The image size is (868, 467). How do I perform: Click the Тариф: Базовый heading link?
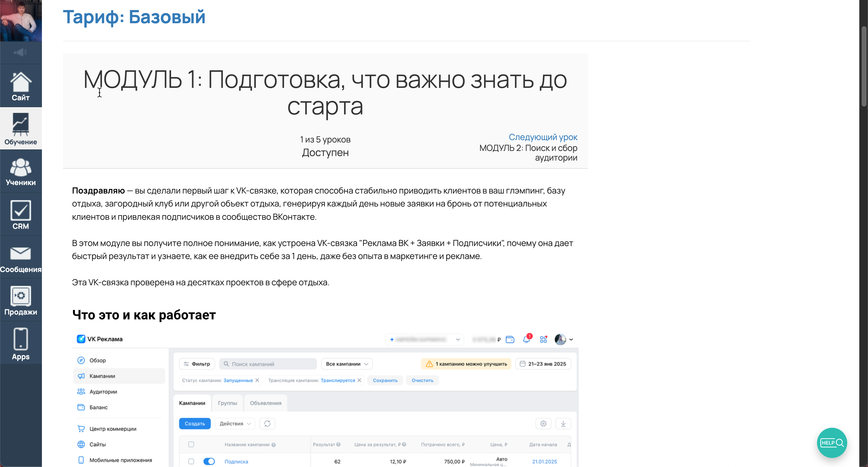134,17
